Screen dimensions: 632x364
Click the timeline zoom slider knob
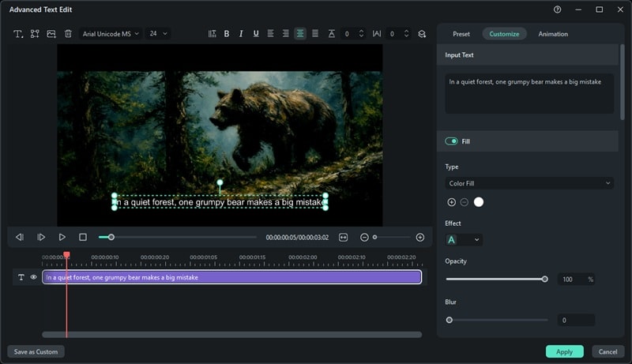tap(374, 237)
